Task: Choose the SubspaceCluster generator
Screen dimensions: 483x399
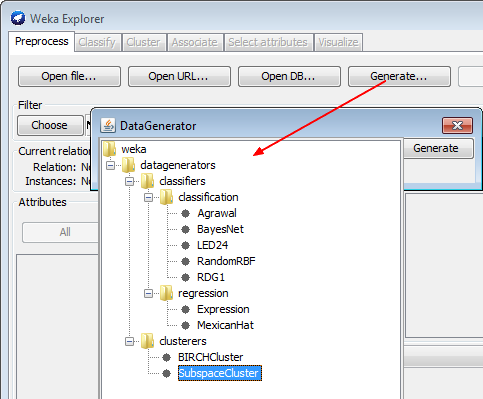Action: 220,373
